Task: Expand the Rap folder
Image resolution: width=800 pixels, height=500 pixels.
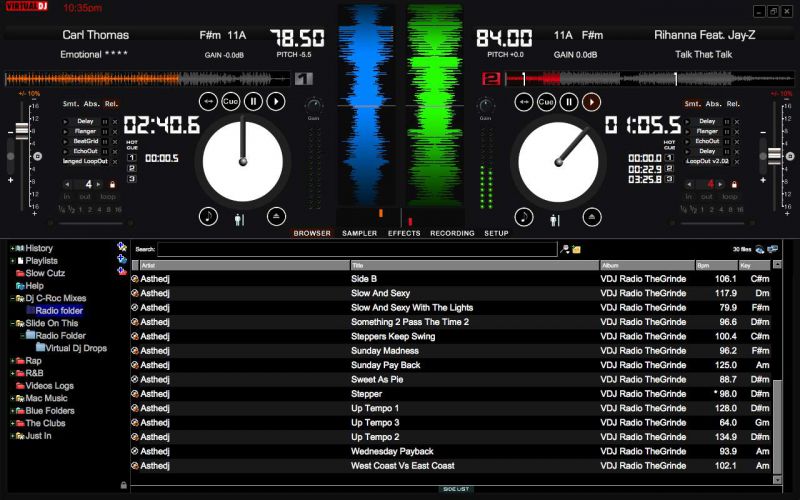Action: (12, 361)
